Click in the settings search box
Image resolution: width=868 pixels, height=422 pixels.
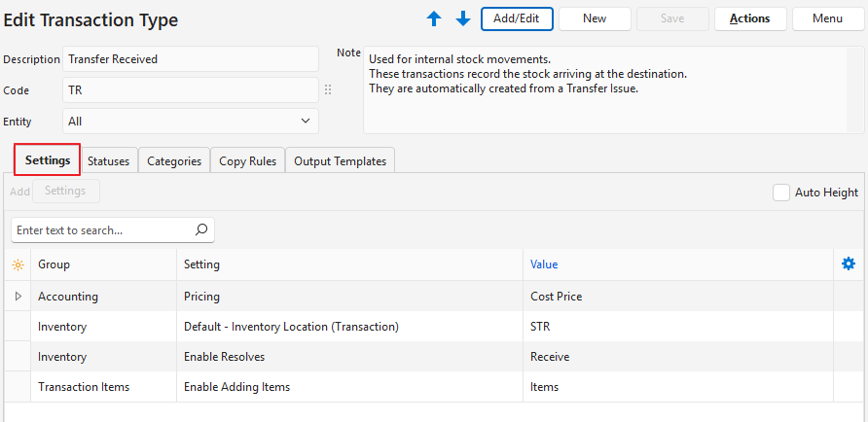102,230
